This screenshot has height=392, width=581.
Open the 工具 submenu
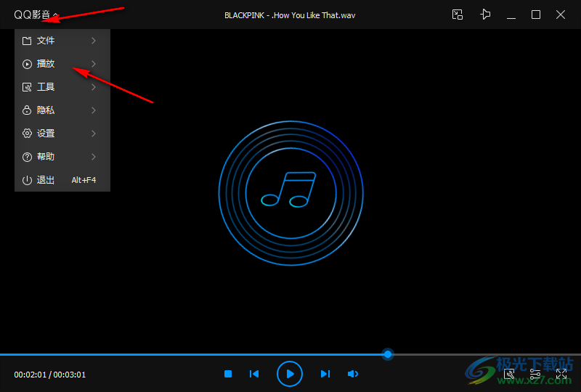click(62, 87)
